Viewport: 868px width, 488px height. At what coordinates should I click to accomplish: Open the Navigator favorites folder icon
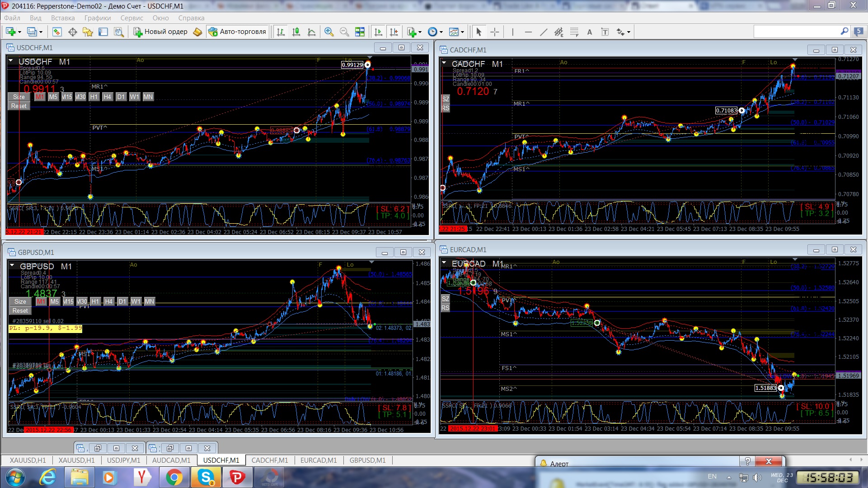pos(88,32)
